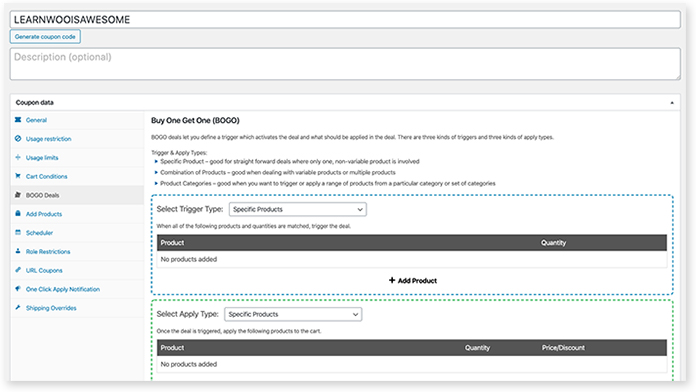Screen dimensions: 696x392
Task: Click apply table Product column header
Action: pos(172,348)
